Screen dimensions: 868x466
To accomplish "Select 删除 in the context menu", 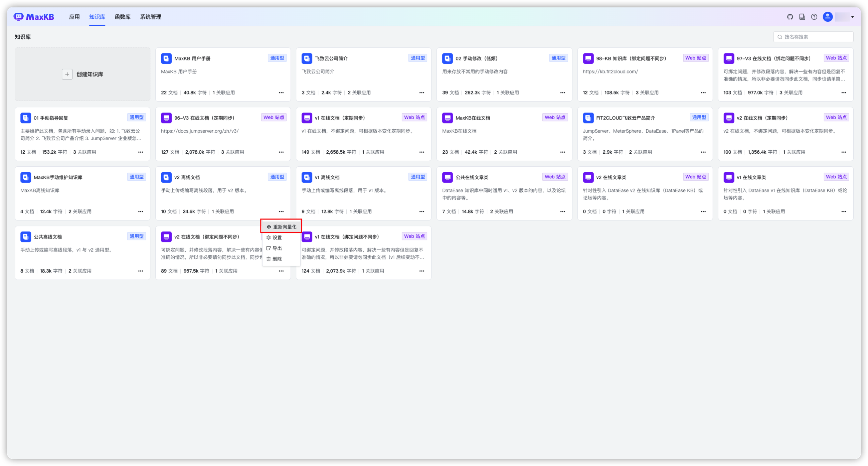I will tap(277, 259).
